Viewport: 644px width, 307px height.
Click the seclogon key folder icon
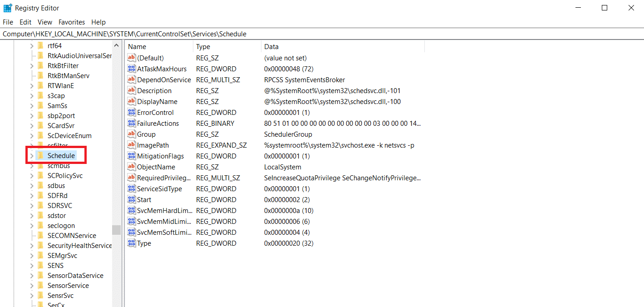point(40,226)
